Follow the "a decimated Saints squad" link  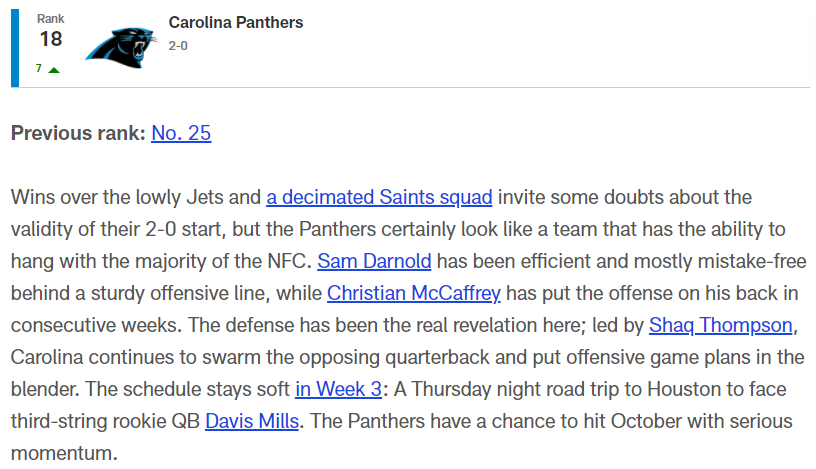379,197
